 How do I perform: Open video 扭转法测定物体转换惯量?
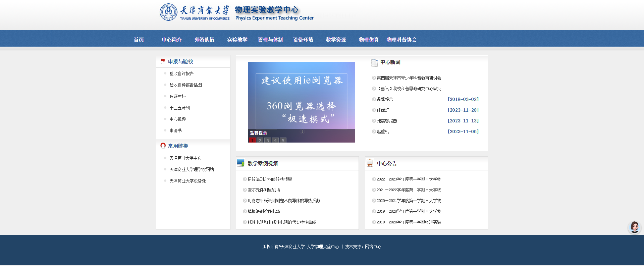pos(270,179)
